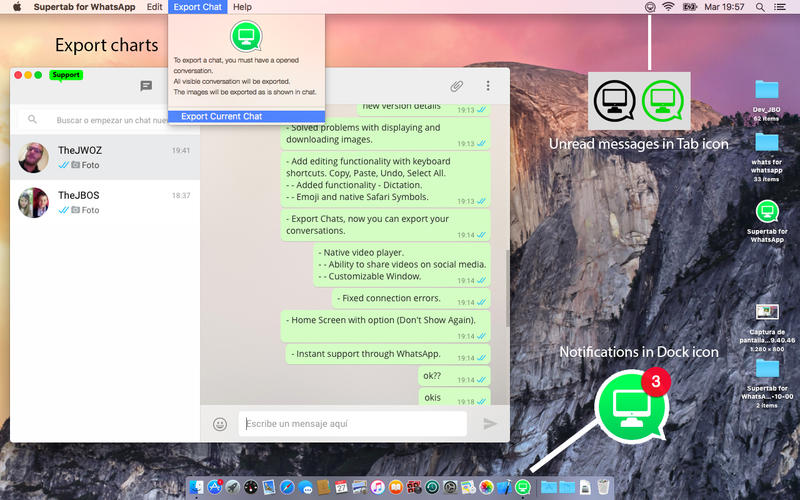800x500 pixels.
Task: Open Launchpad rocket icon in Dock
Action: 233,487
